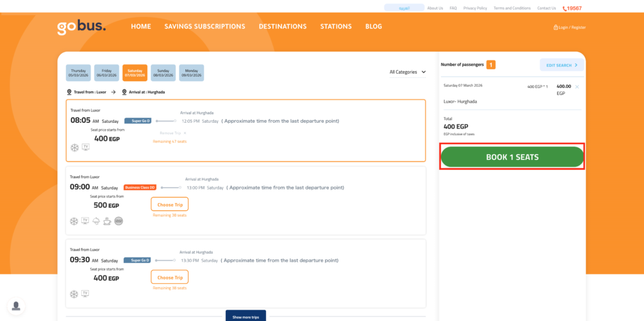
Task: Select the Sunday 08/03/2026 date tab
Action: coord(163,73)
